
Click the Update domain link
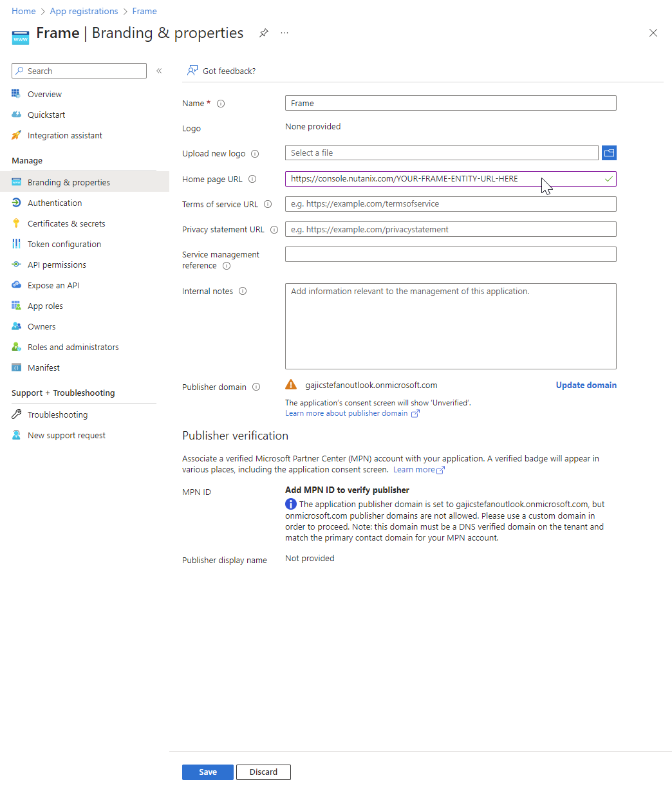(586, 385)
